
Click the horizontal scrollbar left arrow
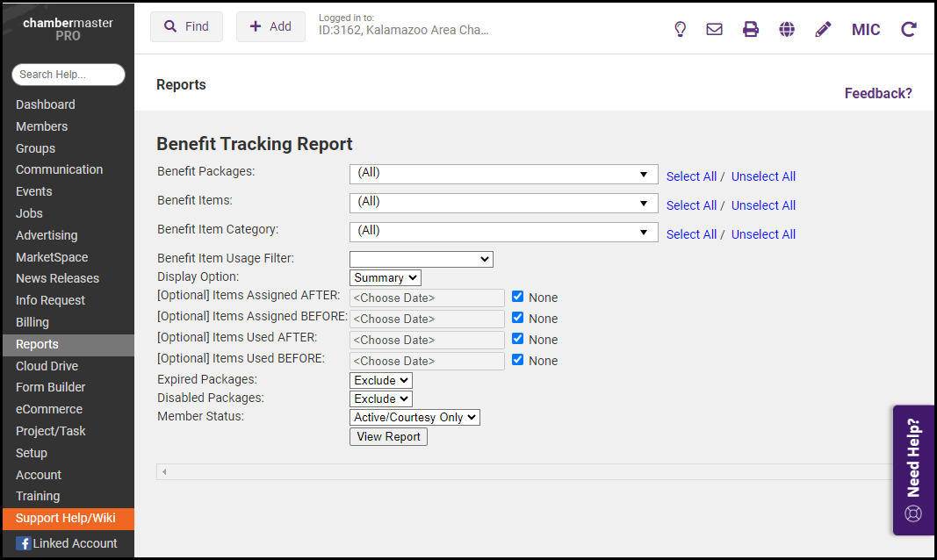(163, 472)
